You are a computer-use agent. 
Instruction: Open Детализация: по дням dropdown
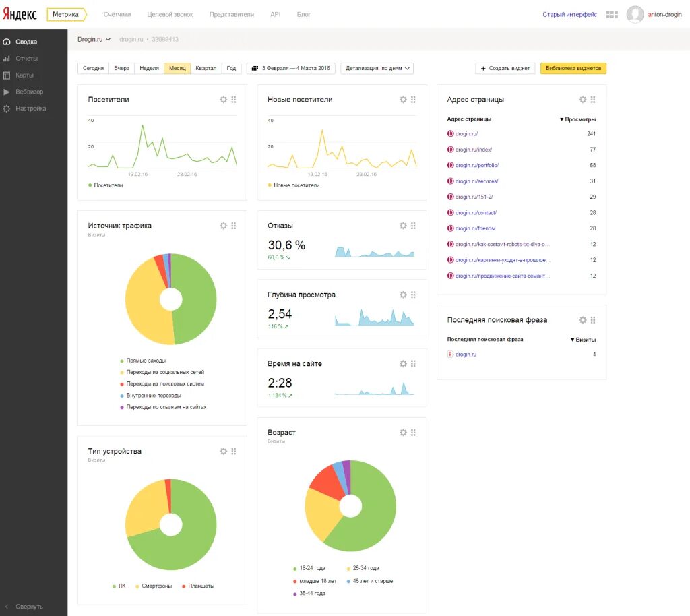377,68
